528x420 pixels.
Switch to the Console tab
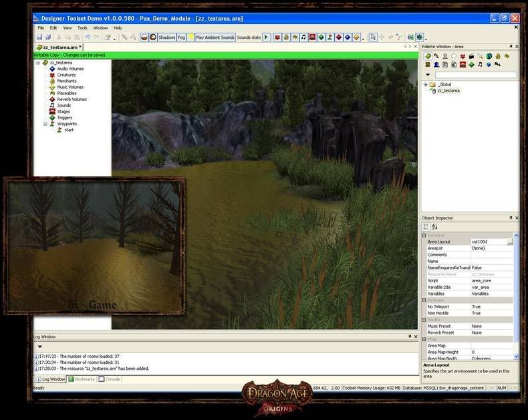tap(110, 379)
